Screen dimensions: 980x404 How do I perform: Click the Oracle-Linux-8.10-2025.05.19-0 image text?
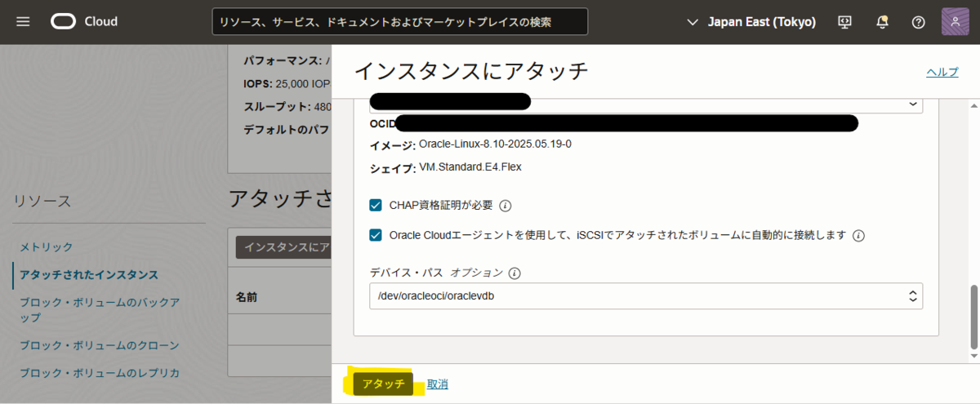point(495,144)
